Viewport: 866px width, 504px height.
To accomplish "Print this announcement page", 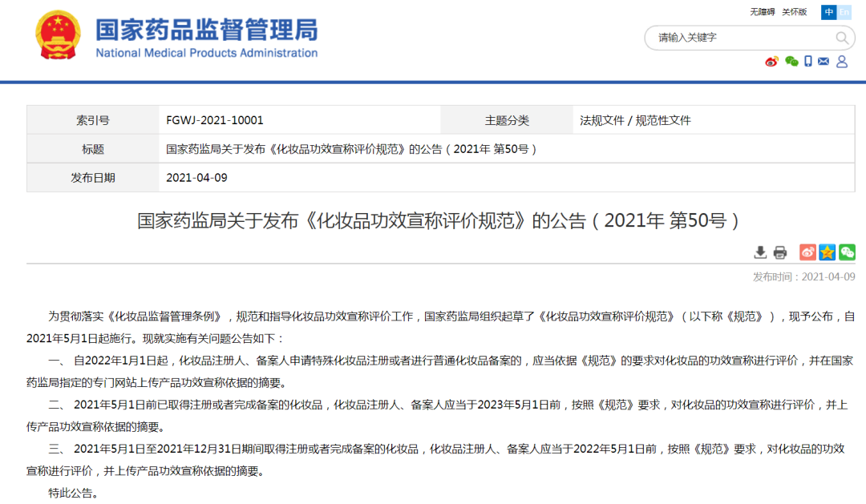I will click(779, 252).
